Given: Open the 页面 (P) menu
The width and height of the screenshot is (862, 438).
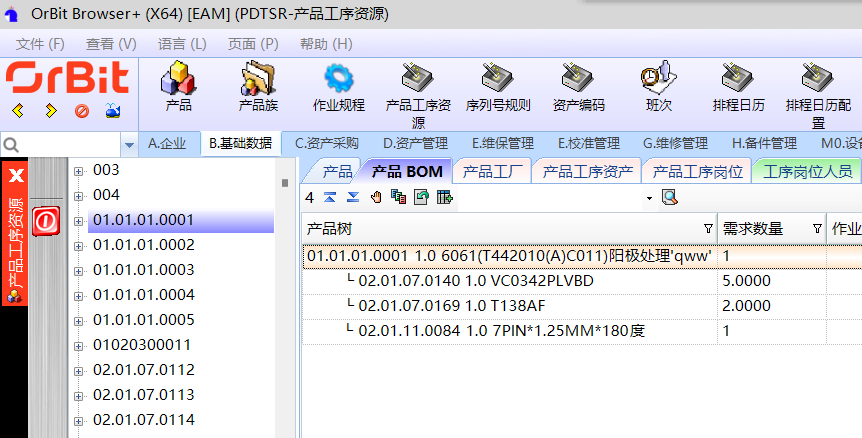Looking at the screenshot, I should [253, 44].
